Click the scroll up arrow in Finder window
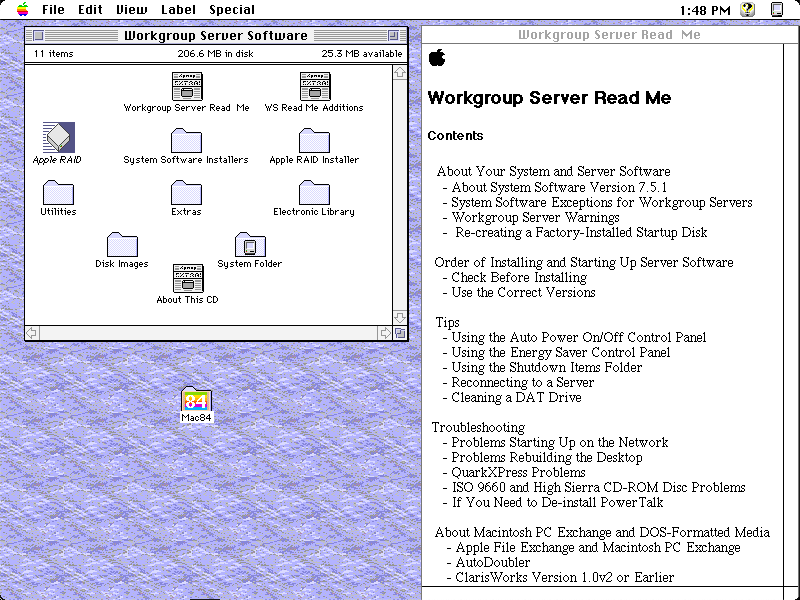Screen dimensions: 800x600 [400, 72]
